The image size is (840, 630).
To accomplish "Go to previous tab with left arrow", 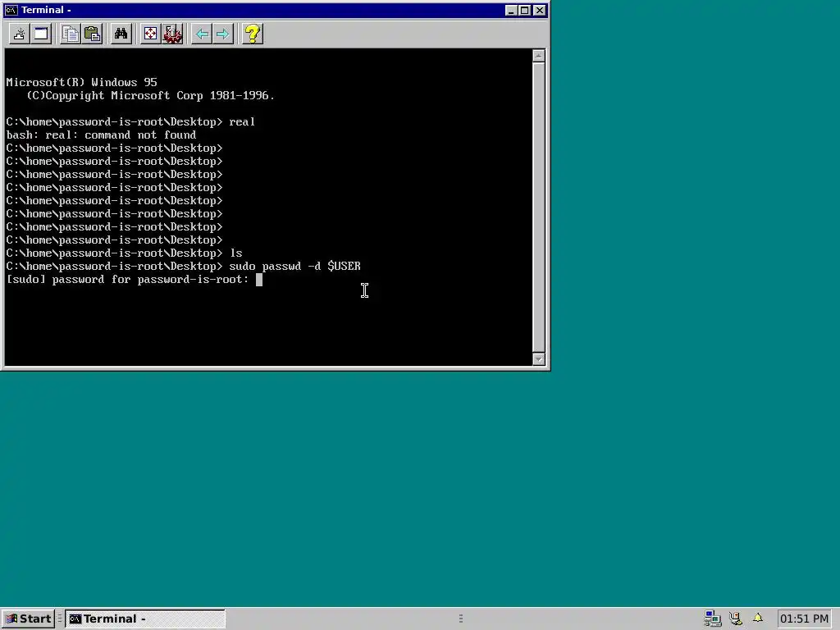I will tap(202, 34).
